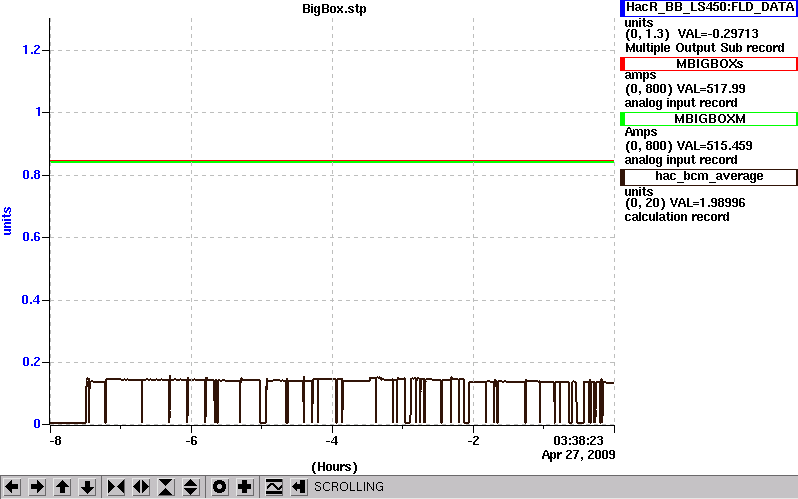
Task: Click the vertical zoom-out up-down triangles icon
Action: [191, 487]
